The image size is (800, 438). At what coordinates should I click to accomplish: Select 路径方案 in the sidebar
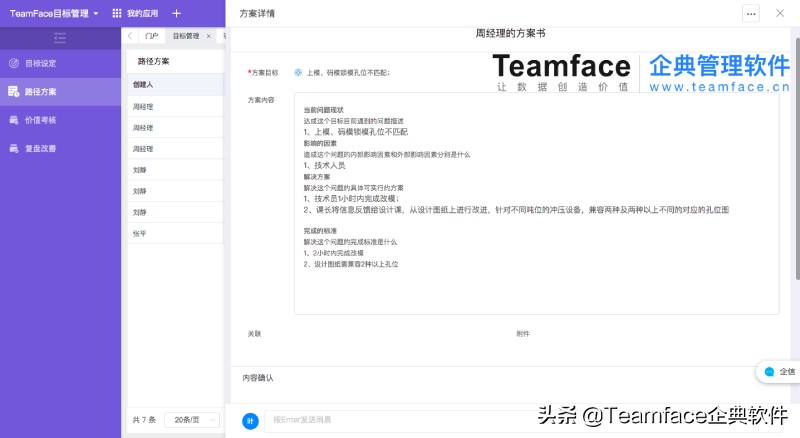point(60,92)
